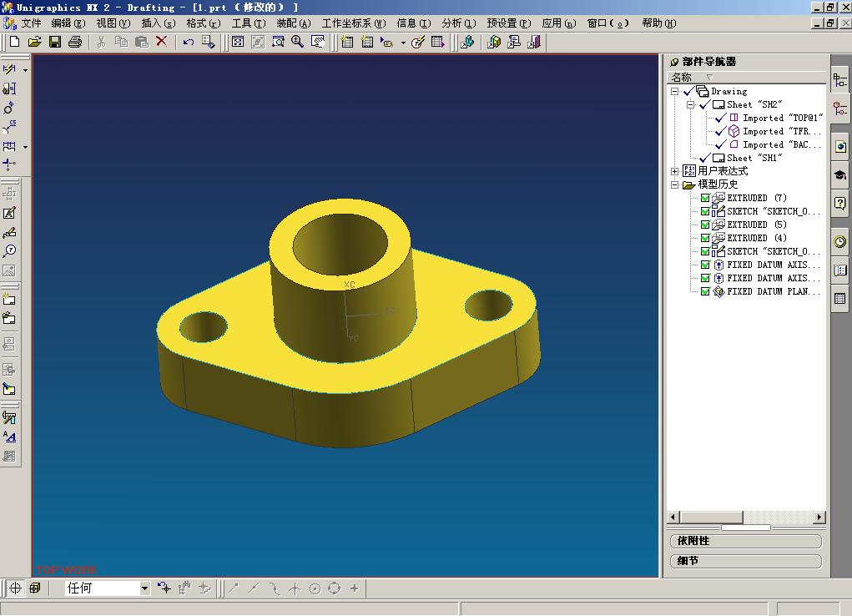The width and height of the screenshot is (852, 616).
Task: Open the help question mark sidebar icon
Action: [840, 204]
